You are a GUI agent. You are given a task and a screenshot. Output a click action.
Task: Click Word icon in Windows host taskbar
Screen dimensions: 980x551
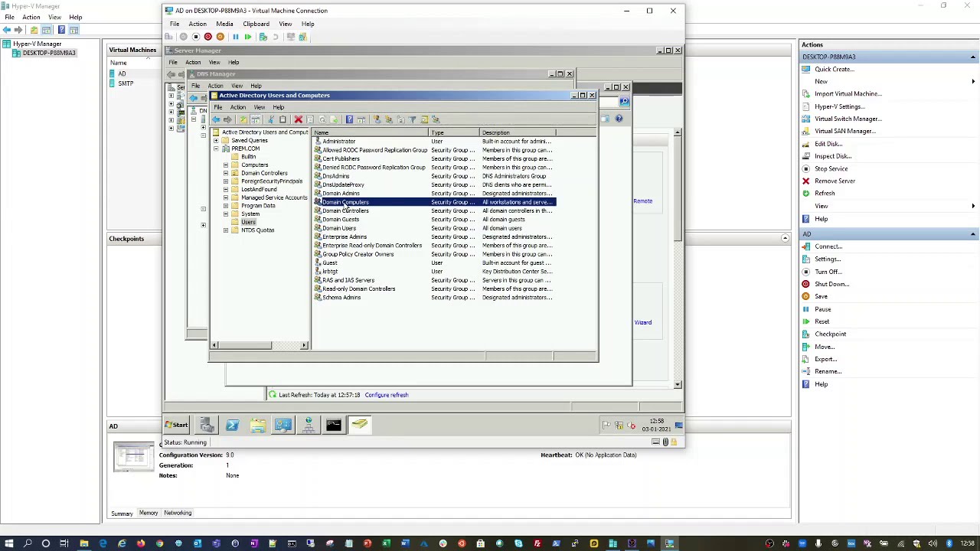tap(405, 544)
